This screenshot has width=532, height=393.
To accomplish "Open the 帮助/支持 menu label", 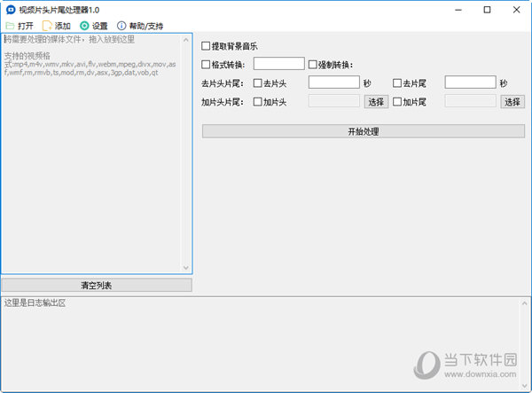I will click(146, 26).
